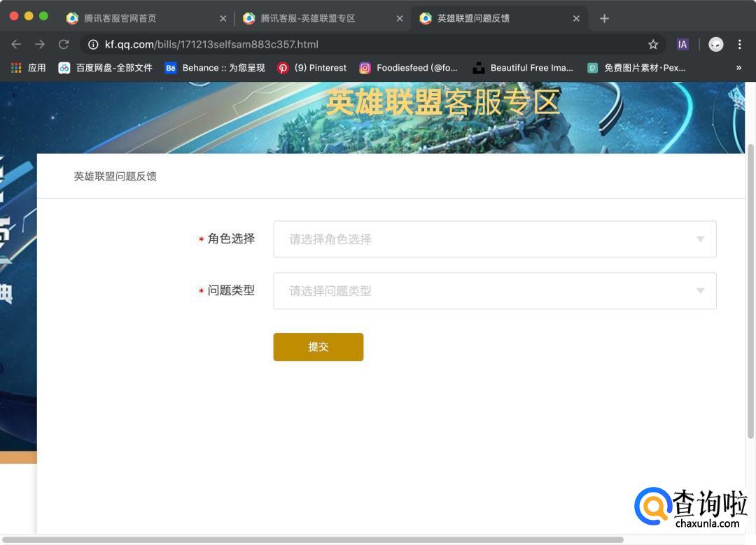756x545 pixels.
Task: Close the 腾讯客服官网首页 tab
Action: [223, 18]
